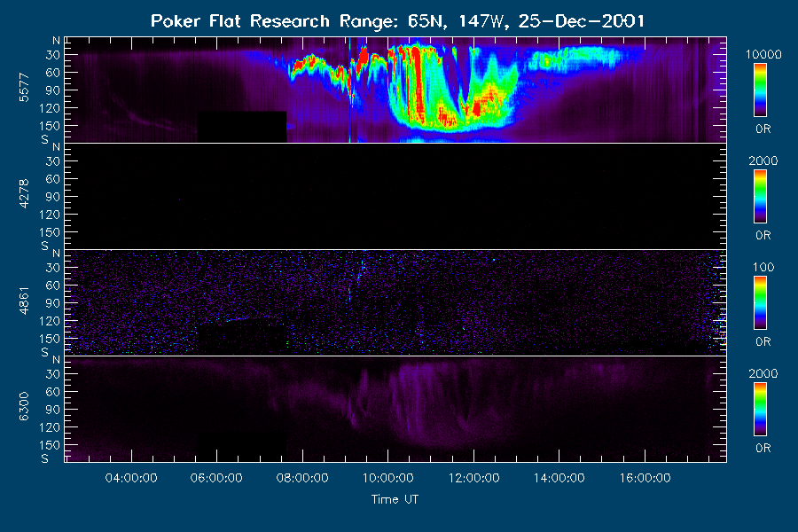The width and height of the screenshot is (798, 532).
Task: Click the 14:00:00 time tick label
Action: click(559, 478)
